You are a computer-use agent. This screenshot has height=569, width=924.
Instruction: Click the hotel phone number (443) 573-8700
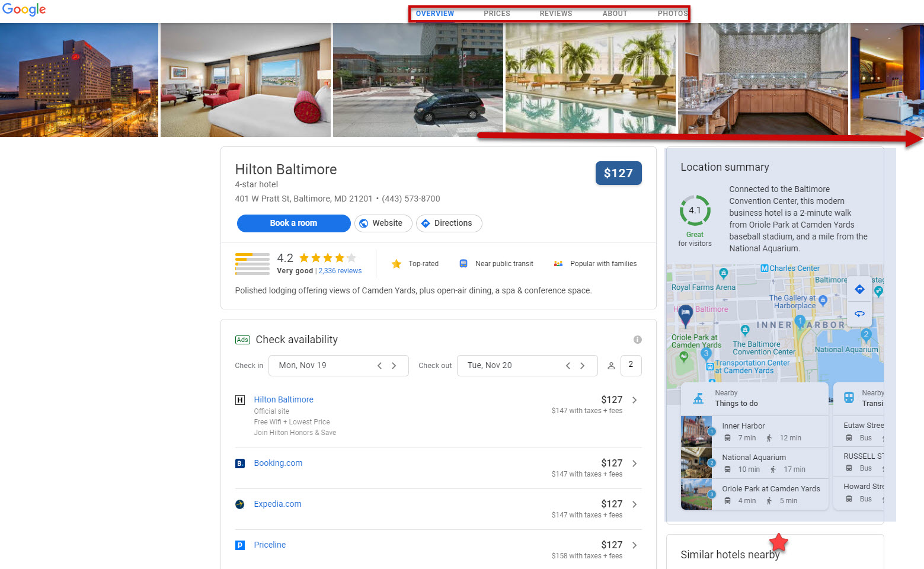coord(411,199)
